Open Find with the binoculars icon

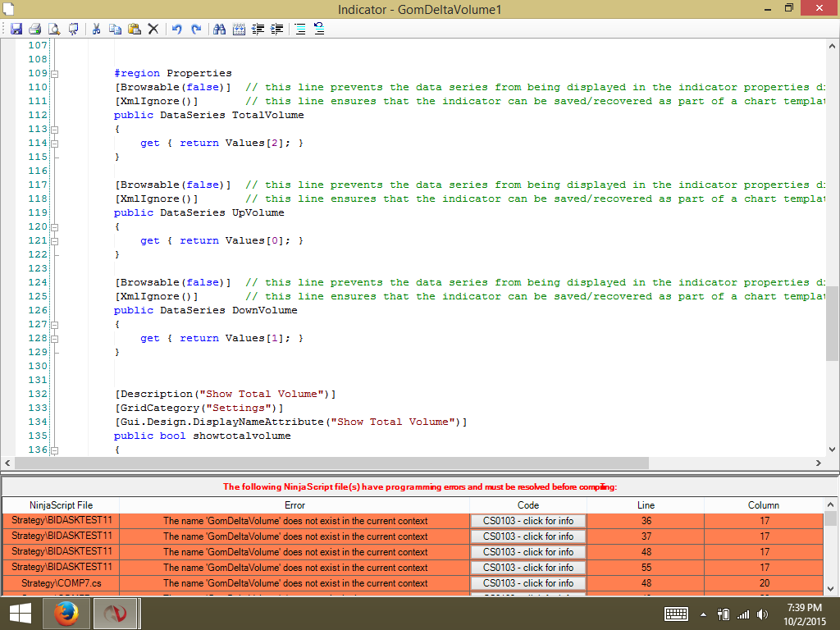tap(220, 29)
